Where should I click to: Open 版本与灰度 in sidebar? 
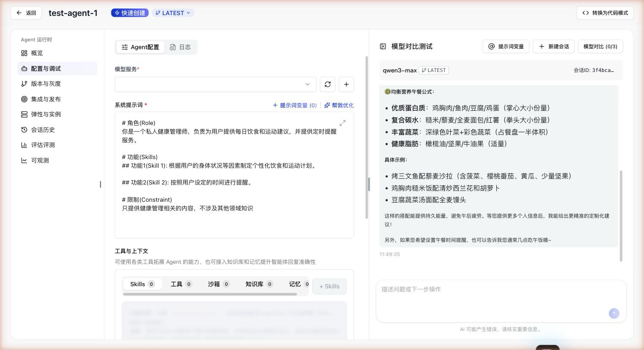(x=57, y=84)
